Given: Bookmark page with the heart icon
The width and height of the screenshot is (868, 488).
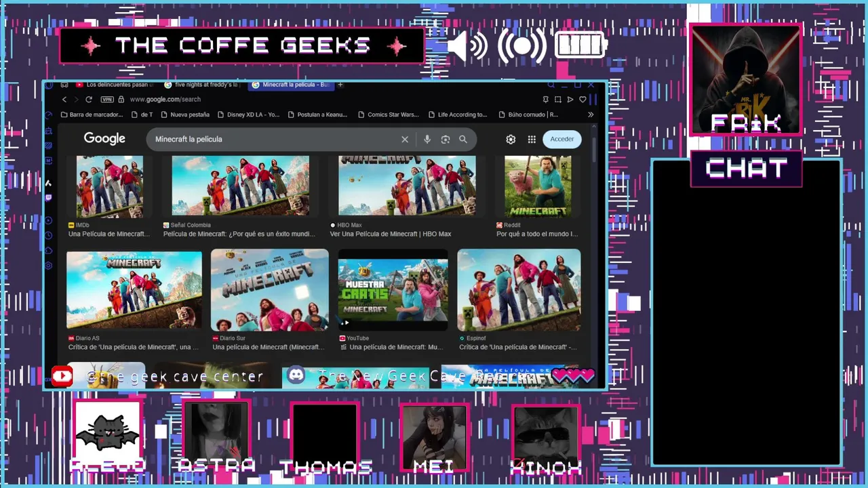Looking at the screenshot, I should 583,99.
